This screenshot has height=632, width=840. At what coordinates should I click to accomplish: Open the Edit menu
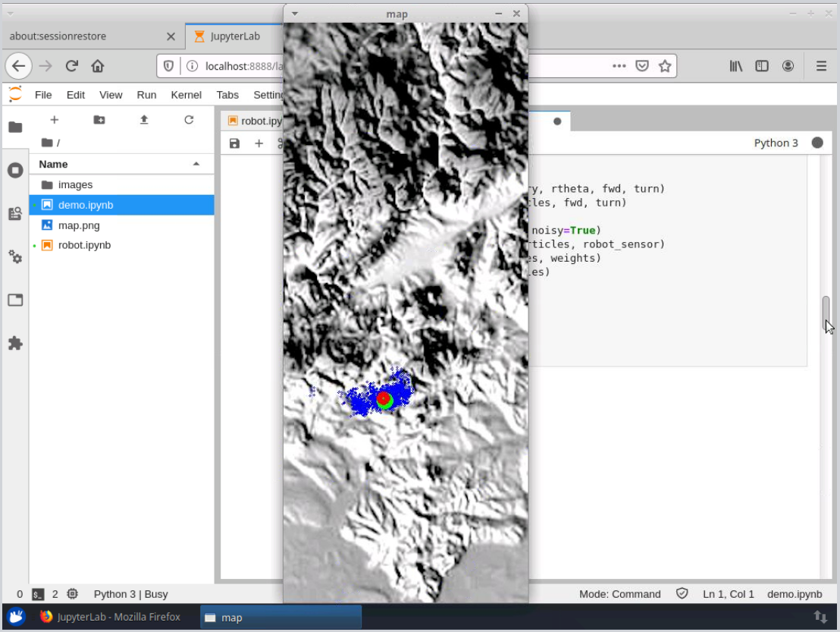(76, 95)
